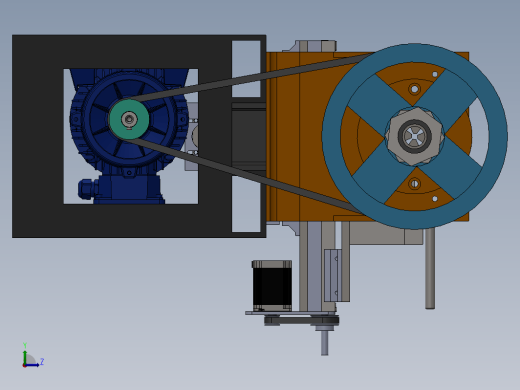Click the XYZ orientation triad

click(x=33, y=356)
